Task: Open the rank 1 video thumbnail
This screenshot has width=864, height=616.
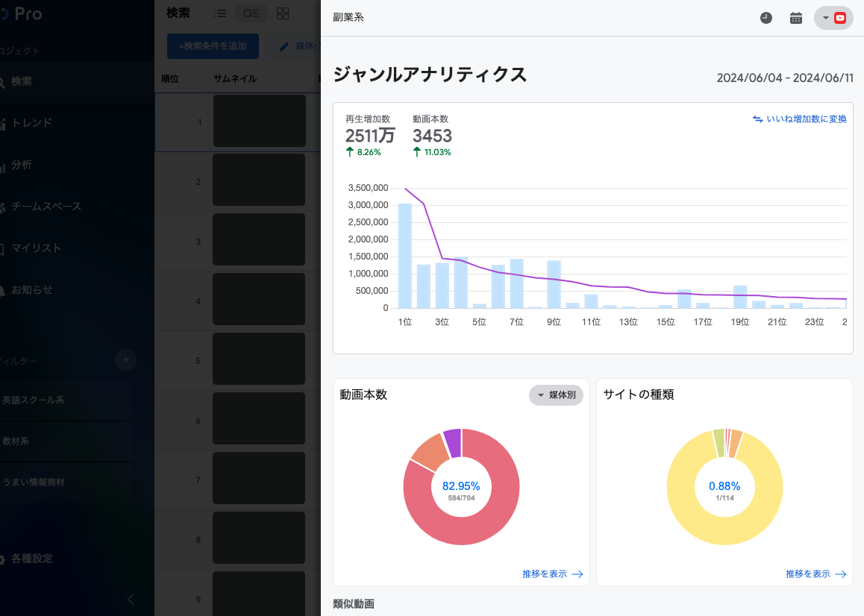Action: pyautogui.click(x=259, y=121)
